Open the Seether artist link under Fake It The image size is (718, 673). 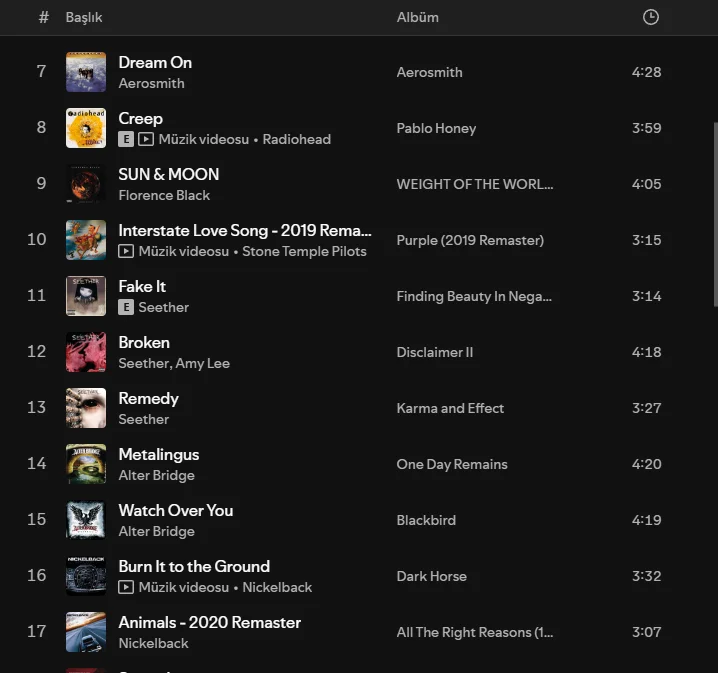pyautogui.click(x=163, y=307)
